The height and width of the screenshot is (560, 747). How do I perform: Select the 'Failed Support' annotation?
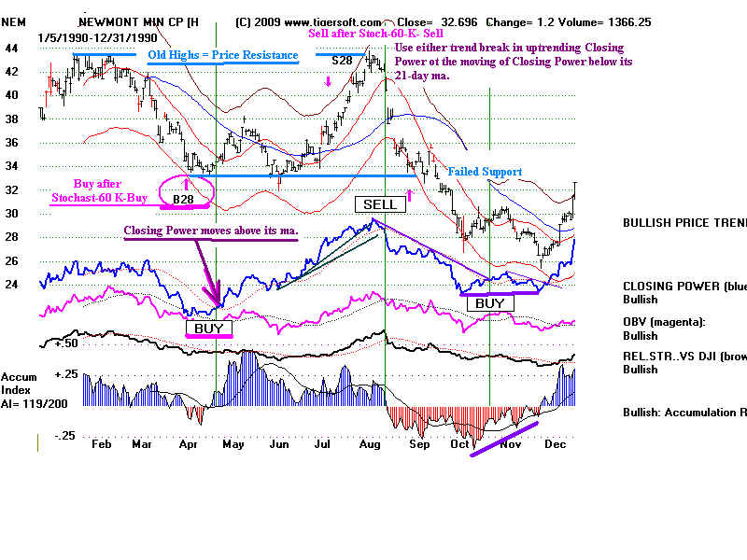pos(484,172)
